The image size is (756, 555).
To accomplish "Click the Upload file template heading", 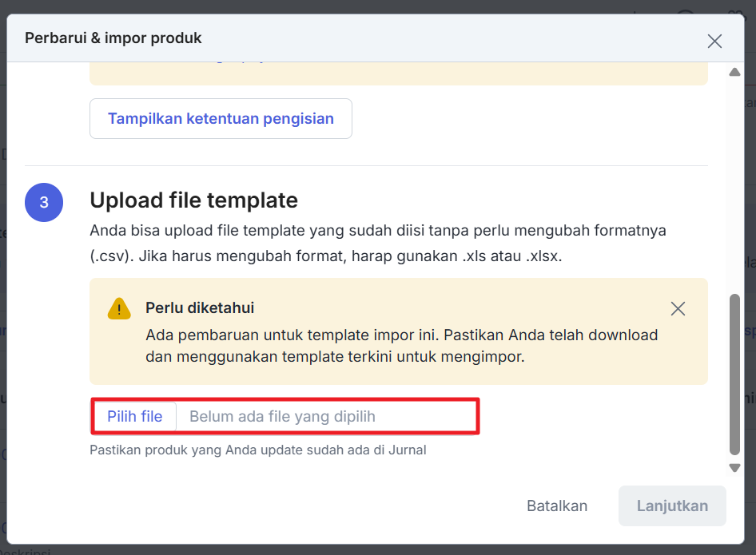I will click(193, 200).
